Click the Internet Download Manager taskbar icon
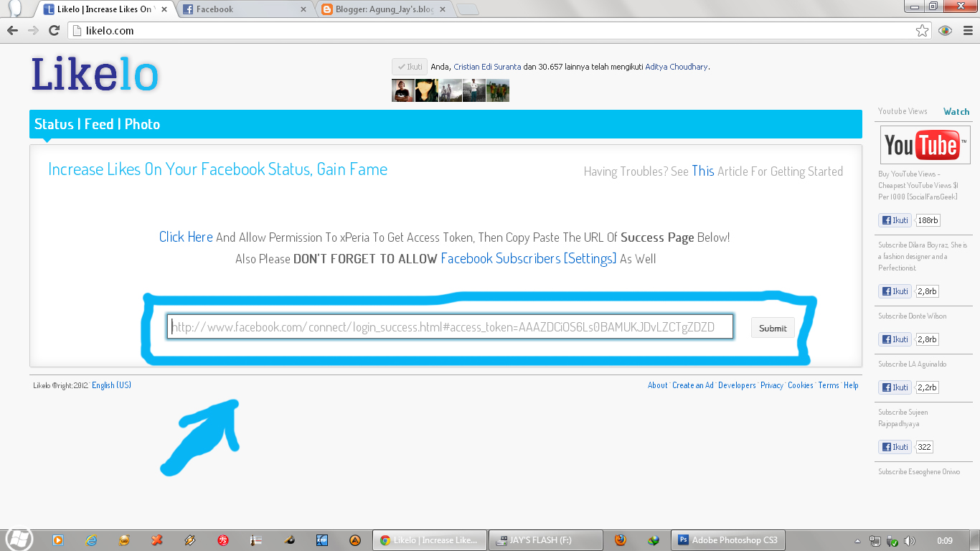The height and width of the screenshot is (551, 980). point(653,540)
